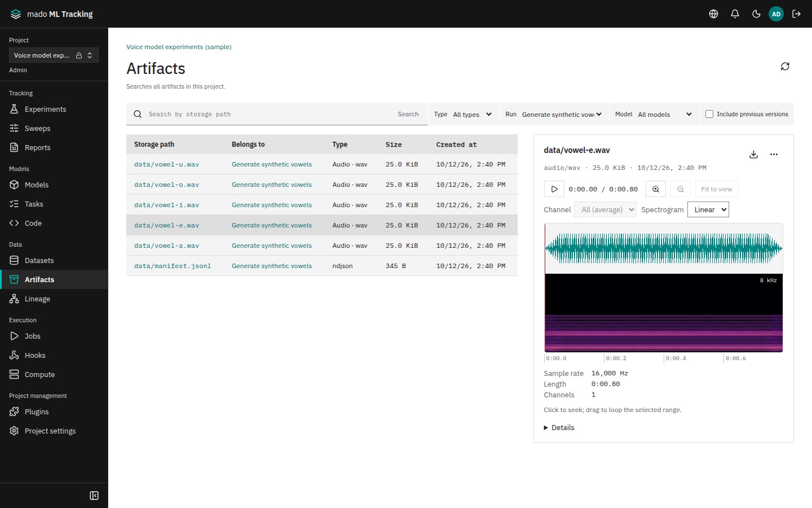Open data/vowel-u.wav artifact
Screen dimensions: 812x508
pyautogui.click(x=166, y=164)
